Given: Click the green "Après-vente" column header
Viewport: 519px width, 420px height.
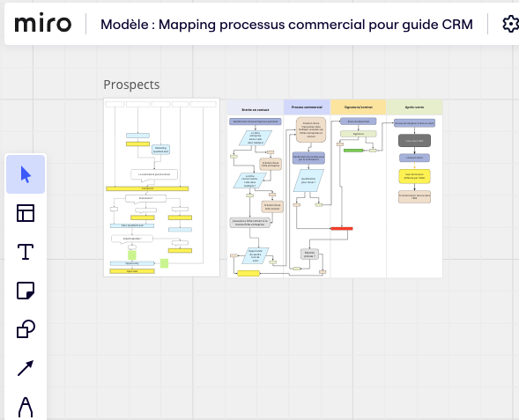Looking at the screenshot, I should (414, 107).
